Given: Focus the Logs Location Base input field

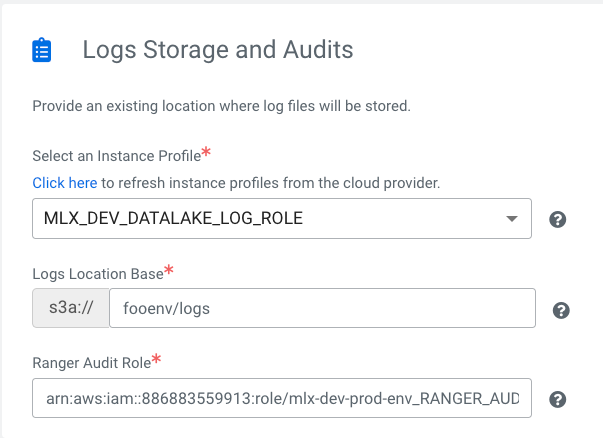Looking at the screenshot, I should (x=322, y=309).
